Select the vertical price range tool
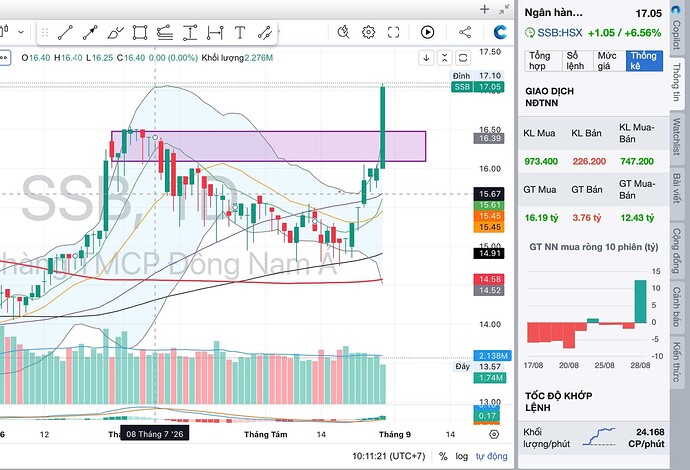This screenshot has height=470, width=690. (190, 33)
